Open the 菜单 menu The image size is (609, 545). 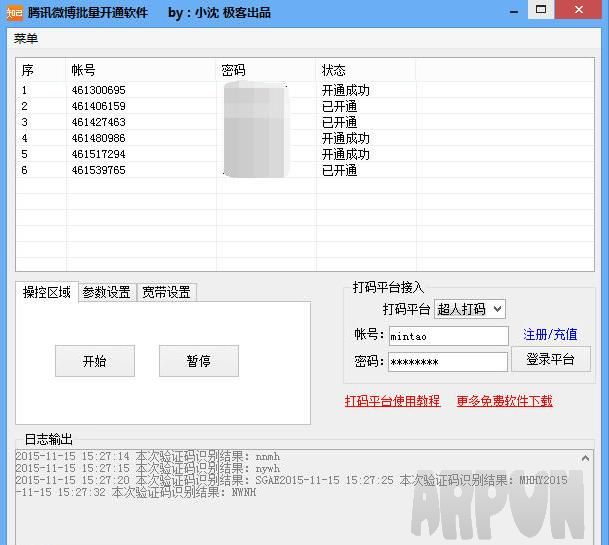click(x=26, y=38)
